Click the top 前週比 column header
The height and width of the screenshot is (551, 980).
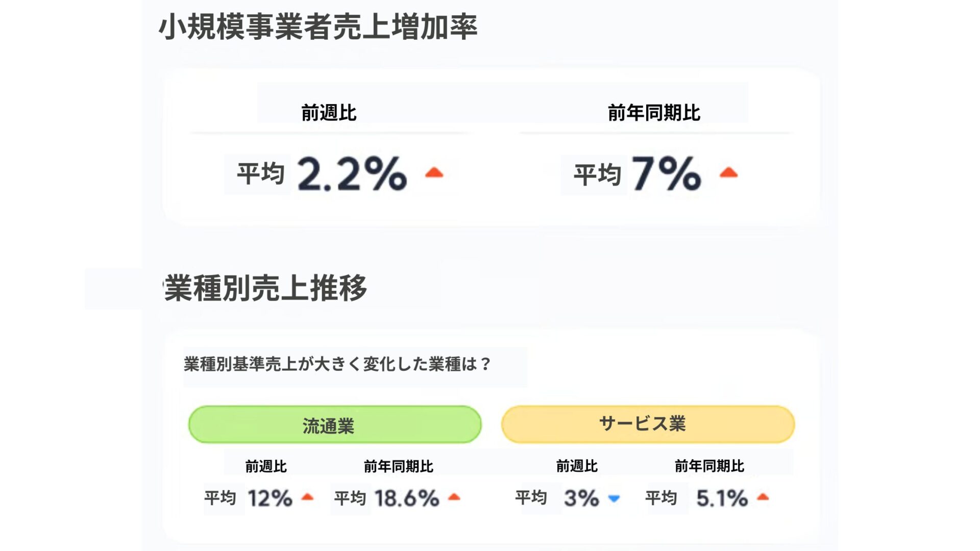(329, 113)
